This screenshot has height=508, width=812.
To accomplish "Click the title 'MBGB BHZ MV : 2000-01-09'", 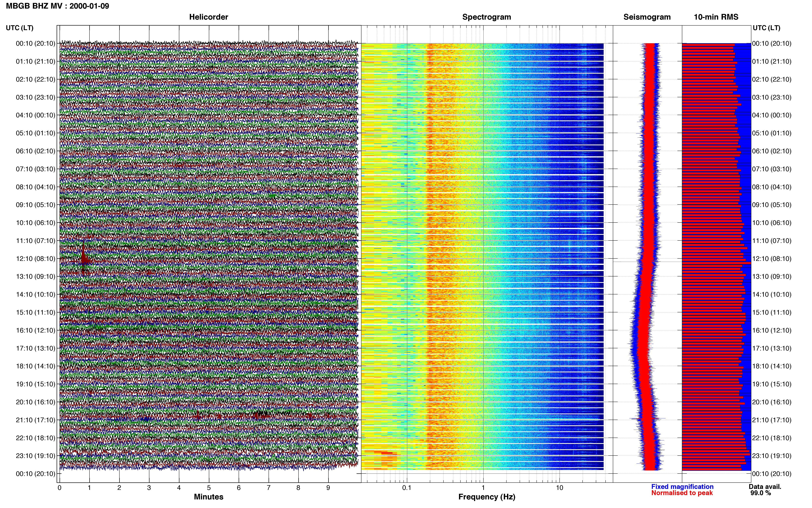I will [57, 6].
